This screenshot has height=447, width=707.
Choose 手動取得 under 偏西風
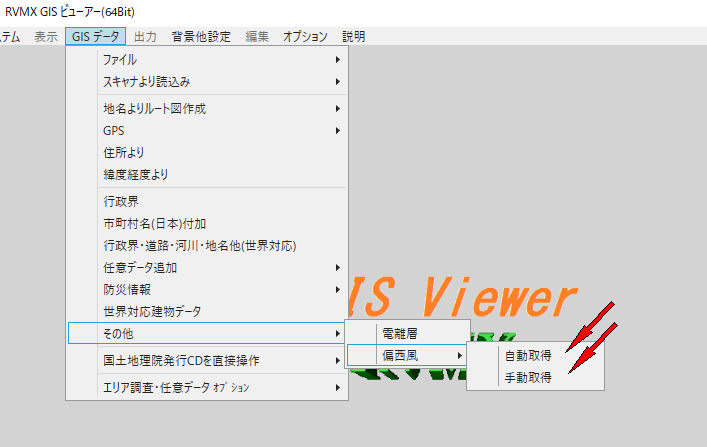[525, 376]
